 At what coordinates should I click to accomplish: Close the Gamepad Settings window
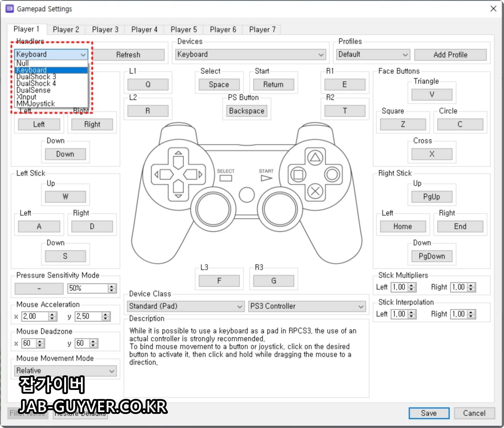tap(493, 9)
